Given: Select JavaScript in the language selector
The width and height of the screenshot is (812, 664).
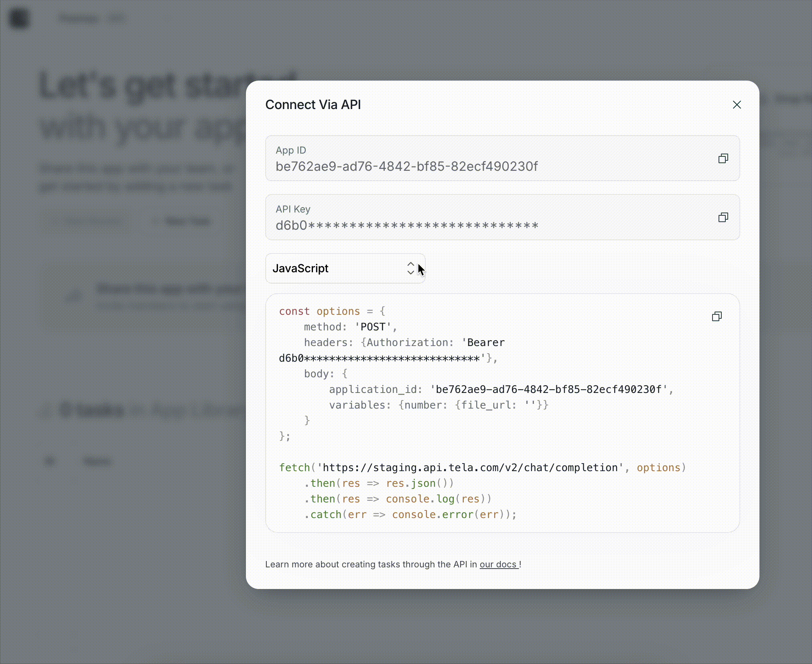Looking at the screenshot, I should coord(301,269).
